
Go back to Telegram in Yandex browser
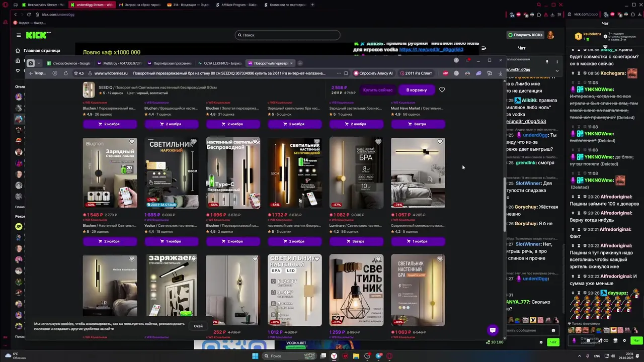click(38, 73)
